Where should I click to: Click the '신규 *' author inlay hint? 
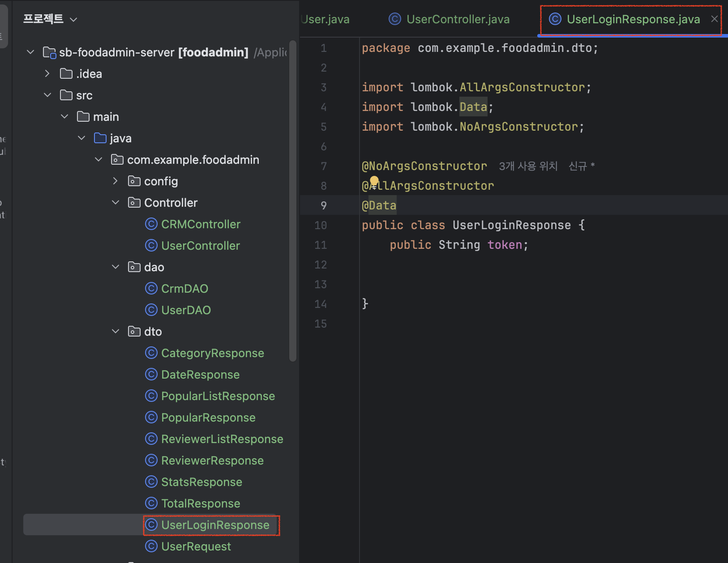click(x=582, y=166)
